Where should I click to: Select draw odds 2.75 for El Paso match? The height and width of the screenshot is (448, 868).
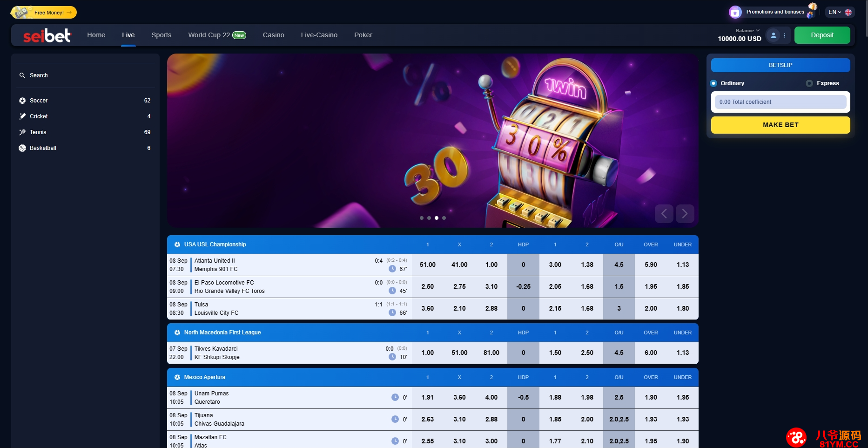click(x=459, y=287)
